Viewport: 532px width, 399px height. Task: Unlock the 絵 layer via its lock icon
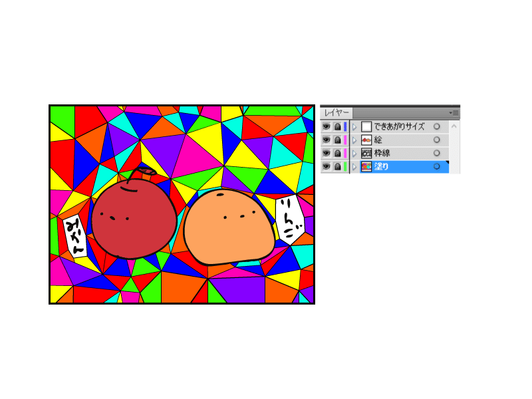click(x=337, y=140)
